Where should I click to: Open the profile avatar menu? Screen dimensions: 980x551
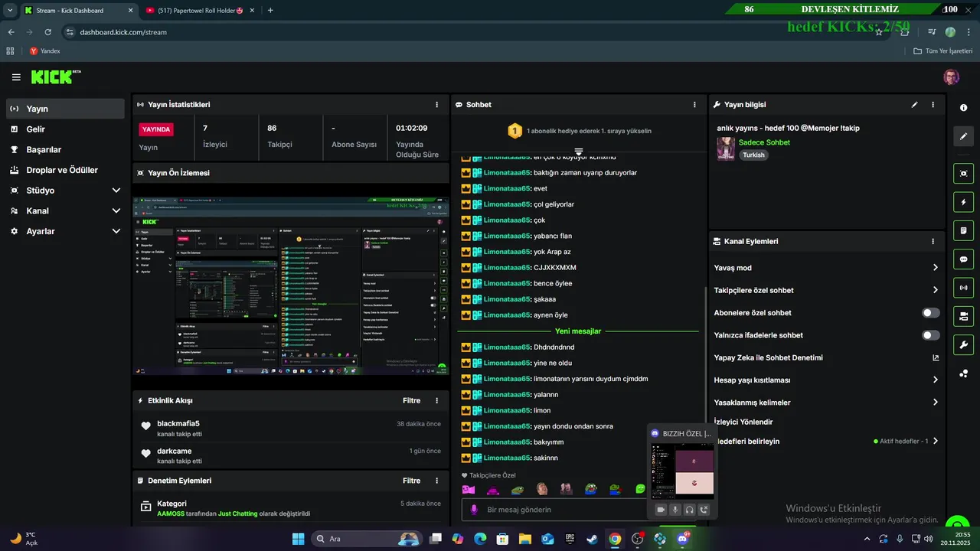pos(951,77)
